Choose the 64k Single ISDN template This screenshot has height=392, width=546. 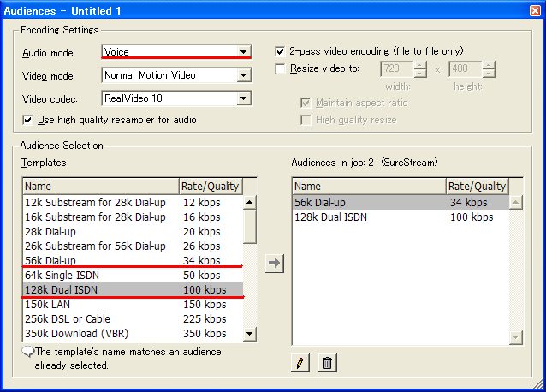pos(133,276)
